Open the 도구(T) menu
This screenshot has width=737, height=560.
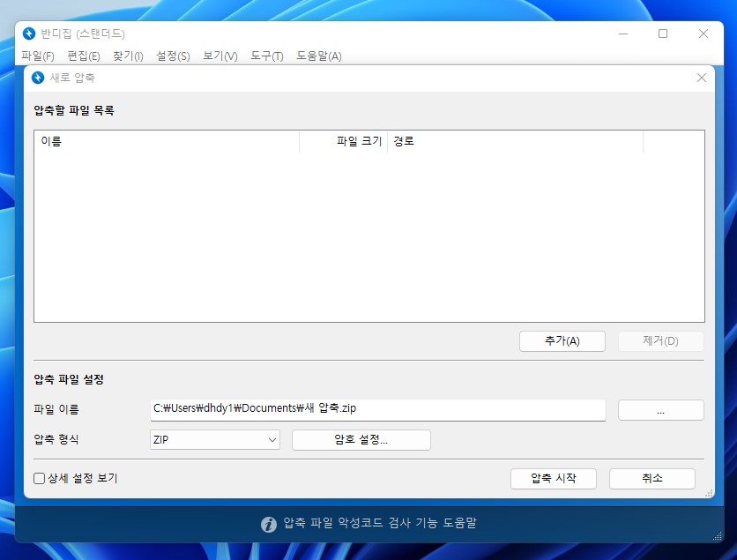266,56
